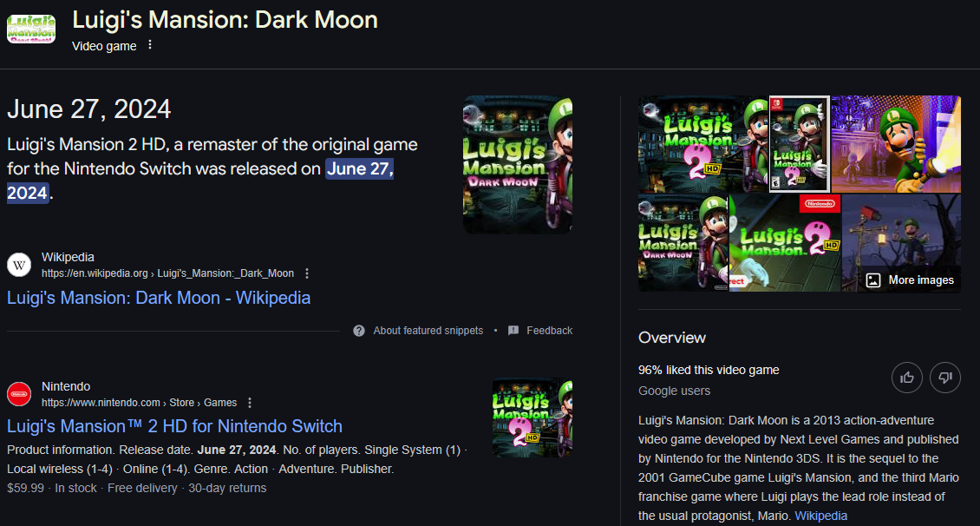The width and height of the screenshot is (980, 526).
Task: Select the Nintendo Switch box art image
Action: click(799, 143)
